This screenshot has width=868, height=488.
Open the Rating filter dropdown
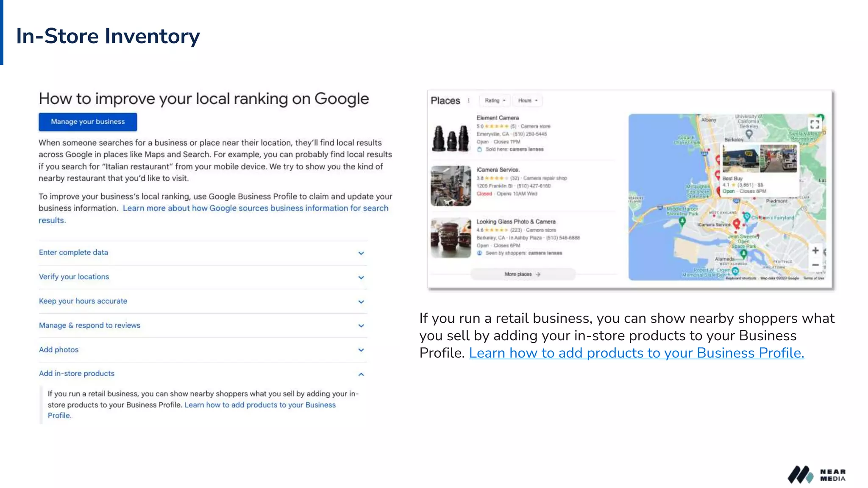click(x=495, y=100)
